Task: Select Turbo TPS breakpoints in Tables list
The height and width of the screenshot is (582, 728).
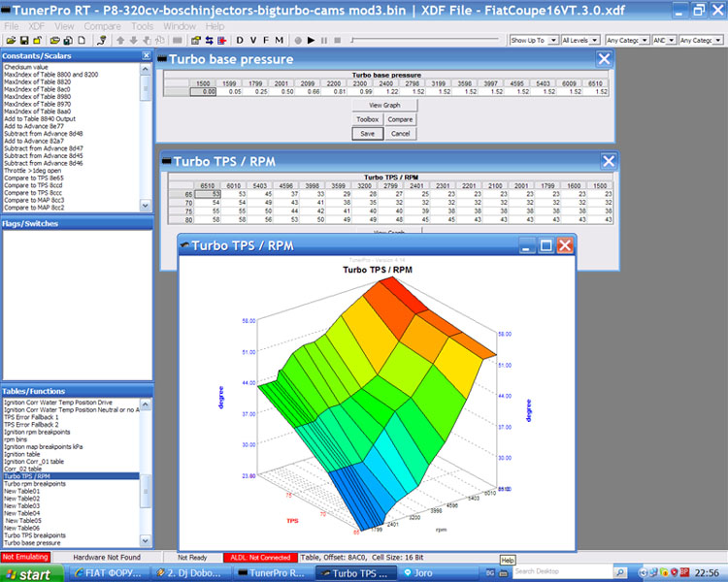Action: [x=35, y=534]
